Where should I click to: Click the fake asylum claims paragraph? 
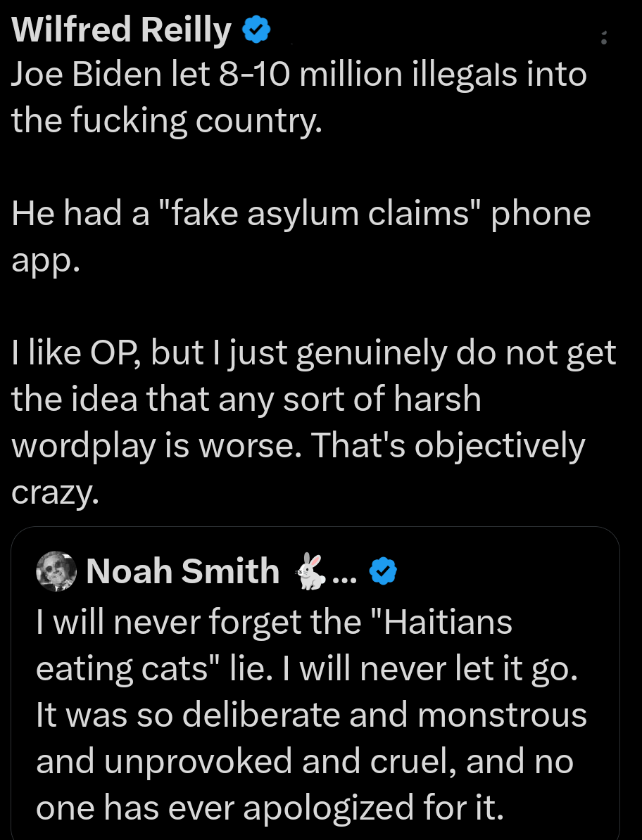click(300, 236)
